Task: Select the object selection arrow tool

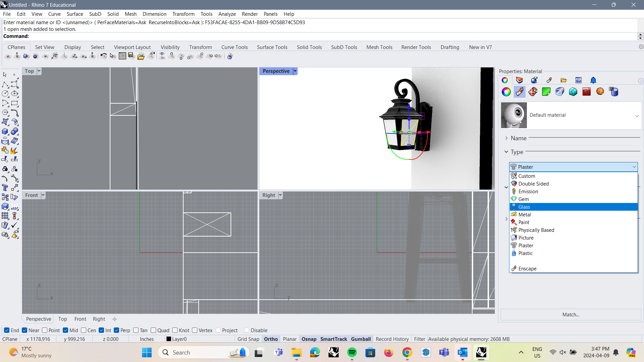Action: (5, 74)
